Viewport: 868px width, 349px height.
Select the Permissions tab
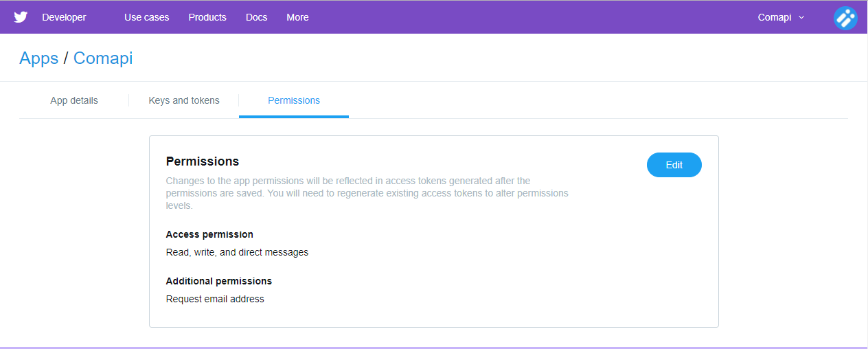(x=294, y=100)
